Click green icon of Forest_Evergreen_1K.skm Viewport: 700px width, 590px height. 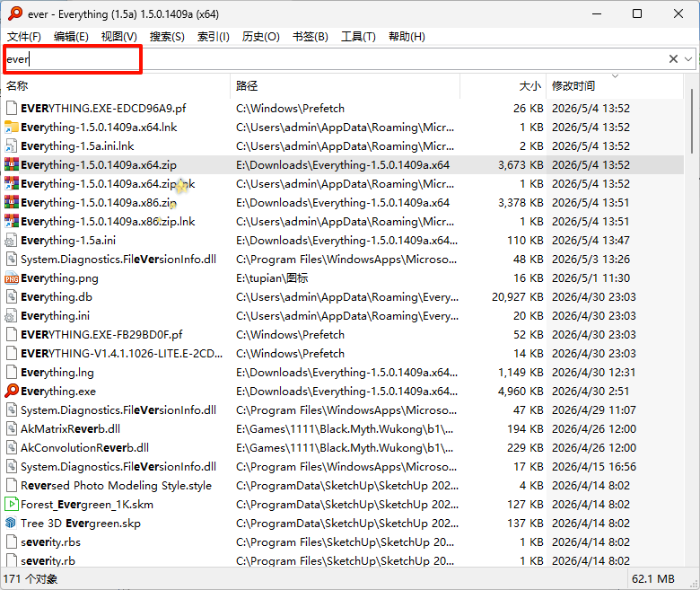tap(11, 505)
